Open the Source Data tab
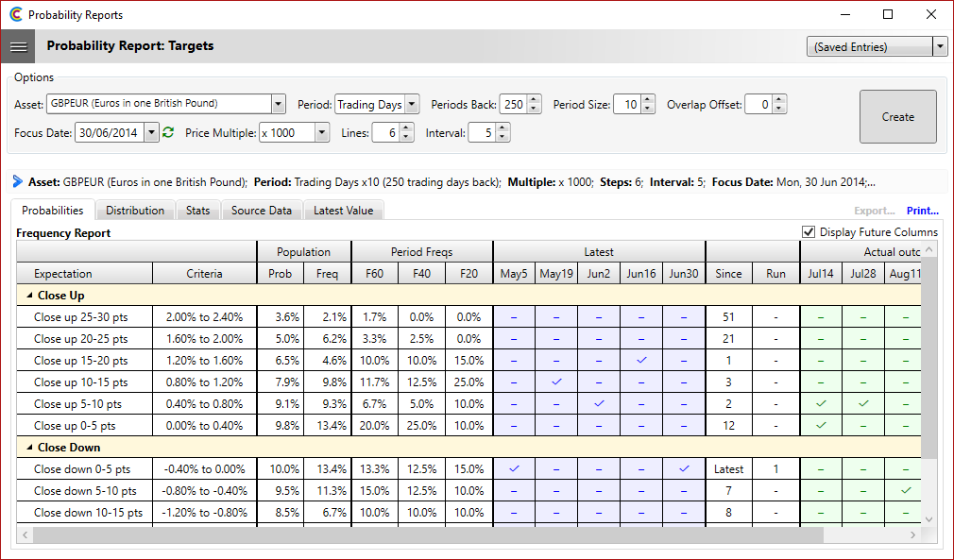This screenshot has height=560, width=954. 262,210
